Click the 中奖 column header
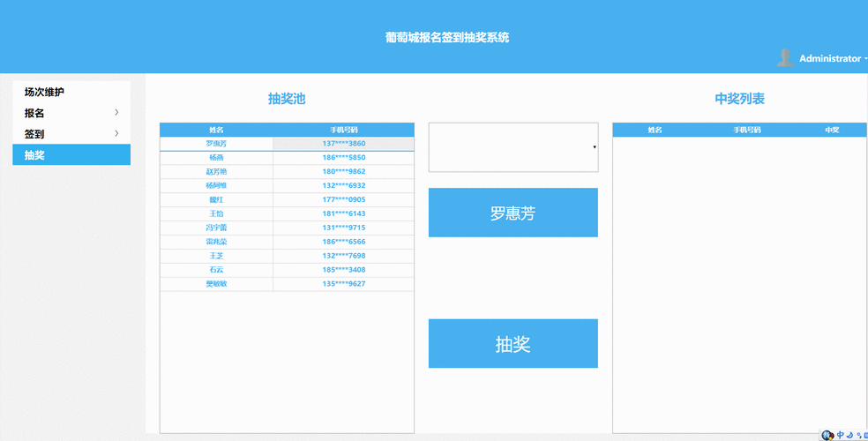Screen dimensions: 868x441 pyautogui.click(x=831, y=130)
